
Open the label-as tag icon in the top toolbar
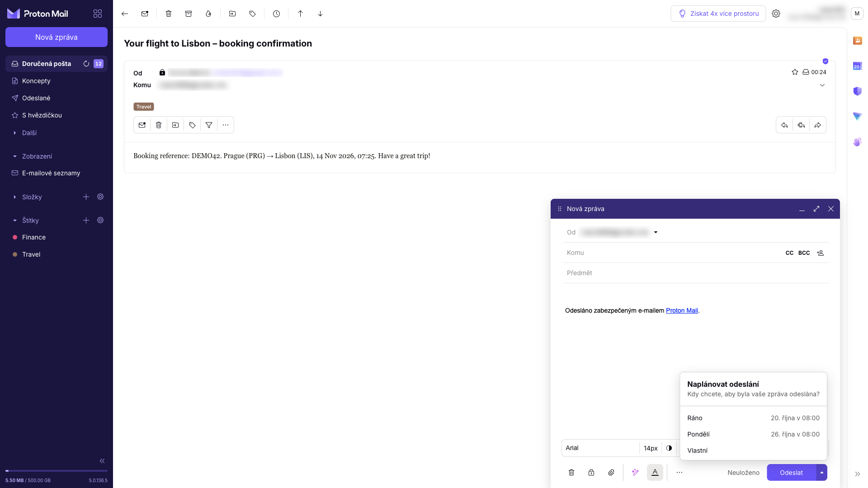252,14
